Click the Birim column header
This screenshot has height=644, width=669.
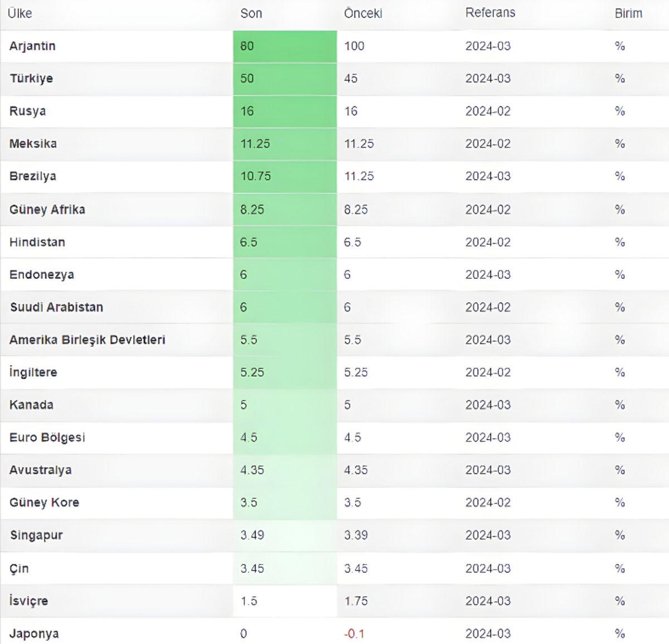628,13
